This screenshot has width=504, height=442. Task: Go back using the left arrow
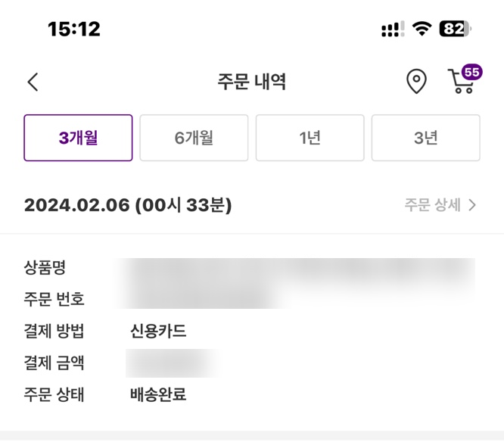click(33, 82)
